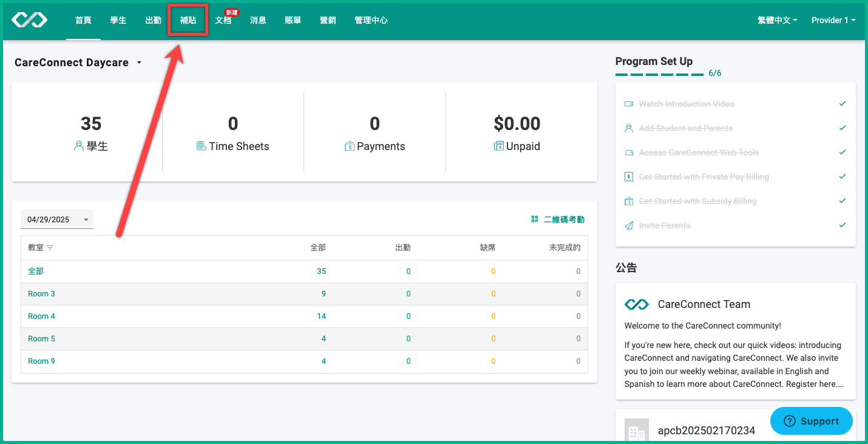Viewport: 868px width, 444px height.
Task: Open the 文档 tab
Action: pos(223,20)
